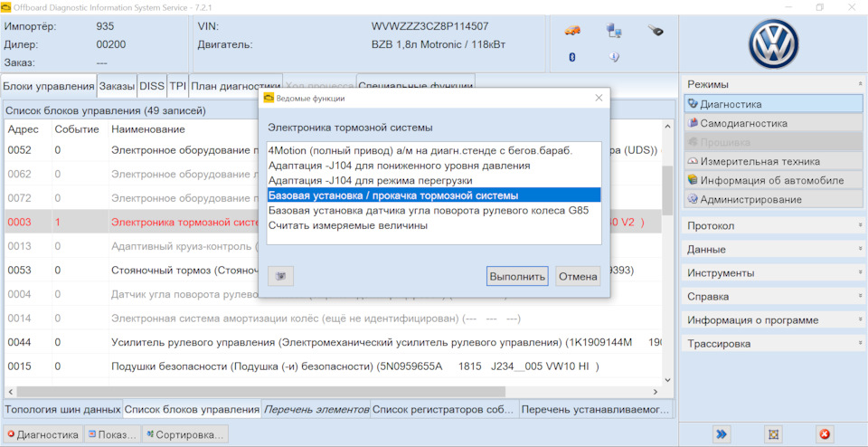
Task: Open Перечень устанавливаемог... bottom tab
Action: (x=597, y=409)
